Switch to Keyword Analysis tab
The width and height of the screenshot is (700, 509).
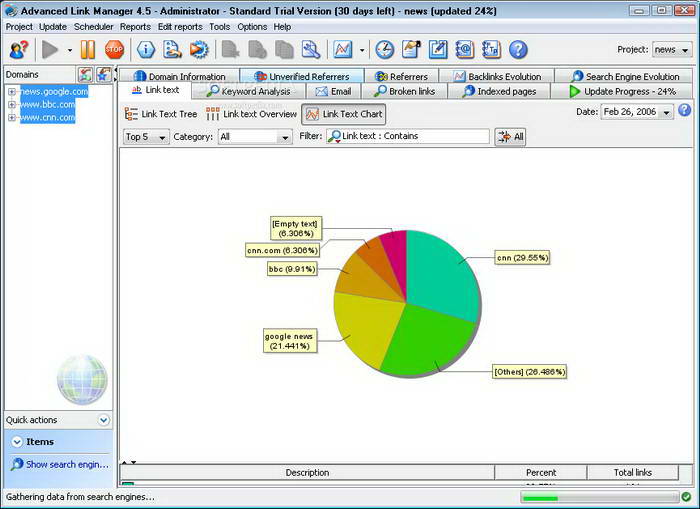(x=249, y=92)
